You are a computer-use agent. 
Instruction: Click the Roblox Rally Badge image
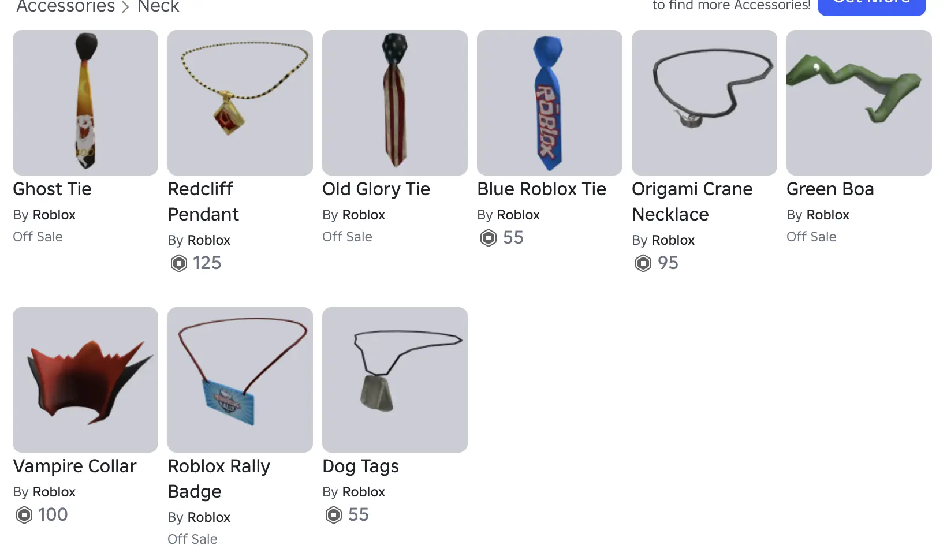point(240,380)
